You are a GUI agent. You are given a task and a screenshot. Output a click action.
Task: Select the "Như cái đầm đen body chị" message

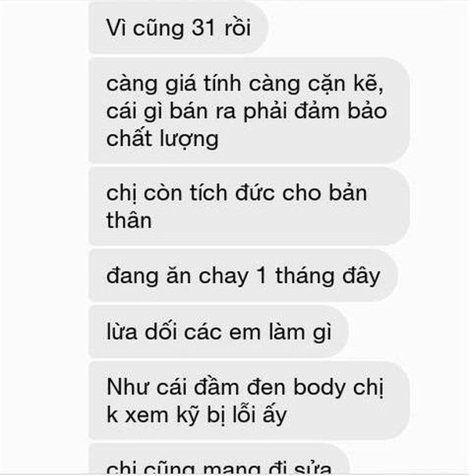(249, 401)
